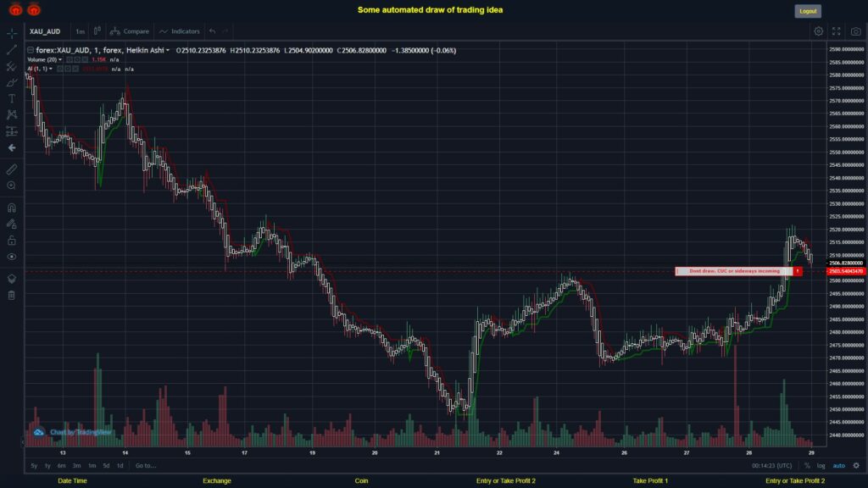This screenshot has width=868, height=488.
Task: Click the Exchange column header
Action: (216, 481)
